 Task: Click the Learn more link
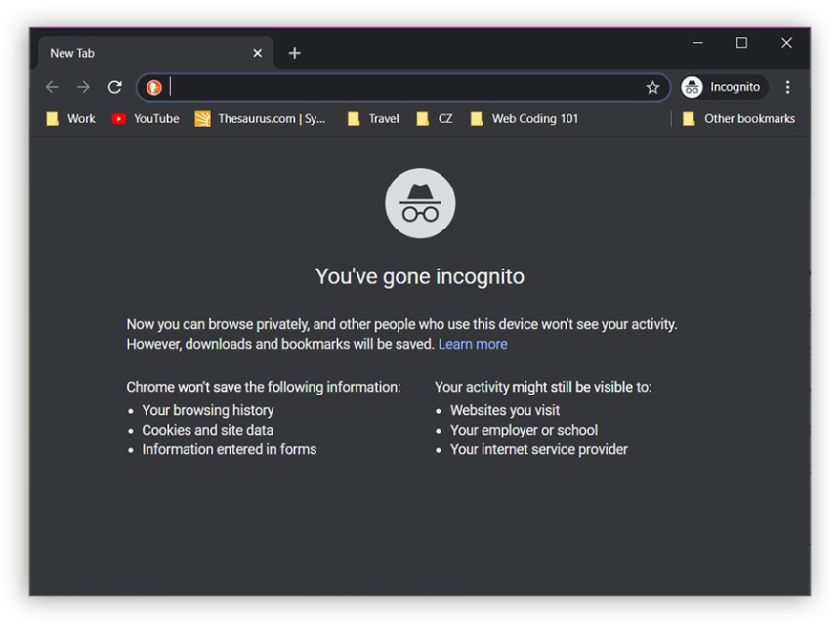pyautogui.click(x=473, y=344)
